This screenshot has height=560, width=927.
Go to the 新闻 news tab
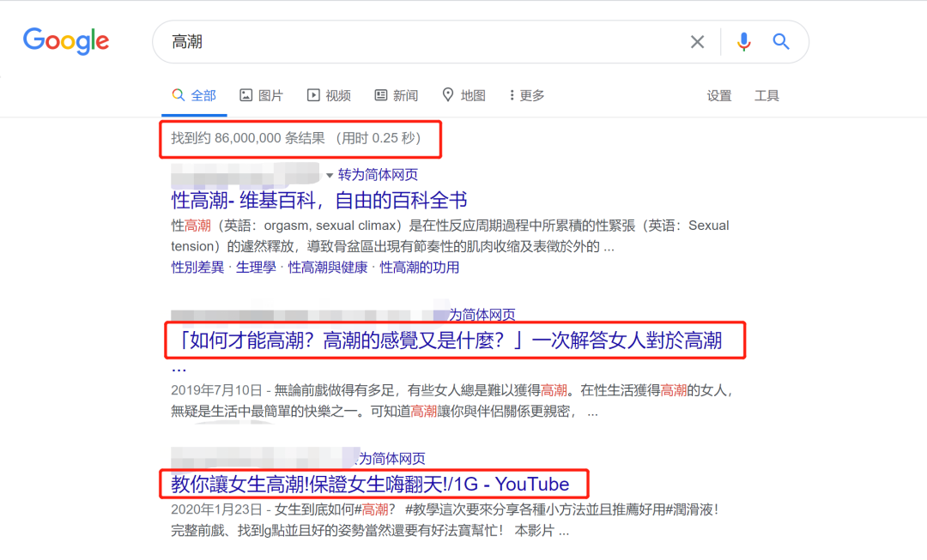[397, 95]
